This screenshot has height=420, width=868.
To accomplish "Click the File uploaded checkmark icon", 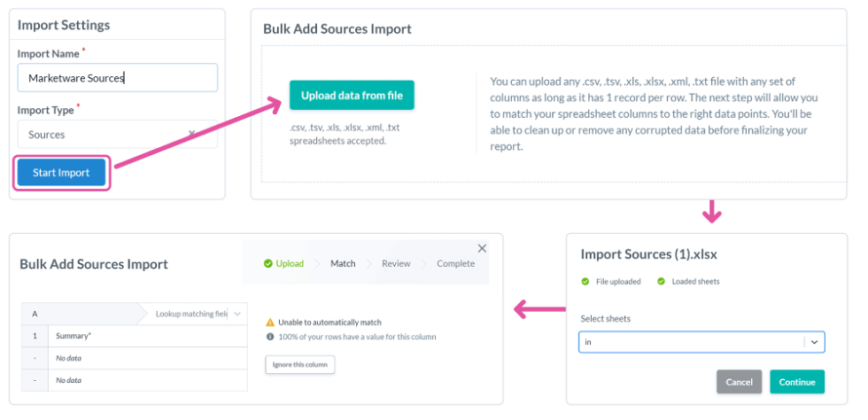I will 585,282.
